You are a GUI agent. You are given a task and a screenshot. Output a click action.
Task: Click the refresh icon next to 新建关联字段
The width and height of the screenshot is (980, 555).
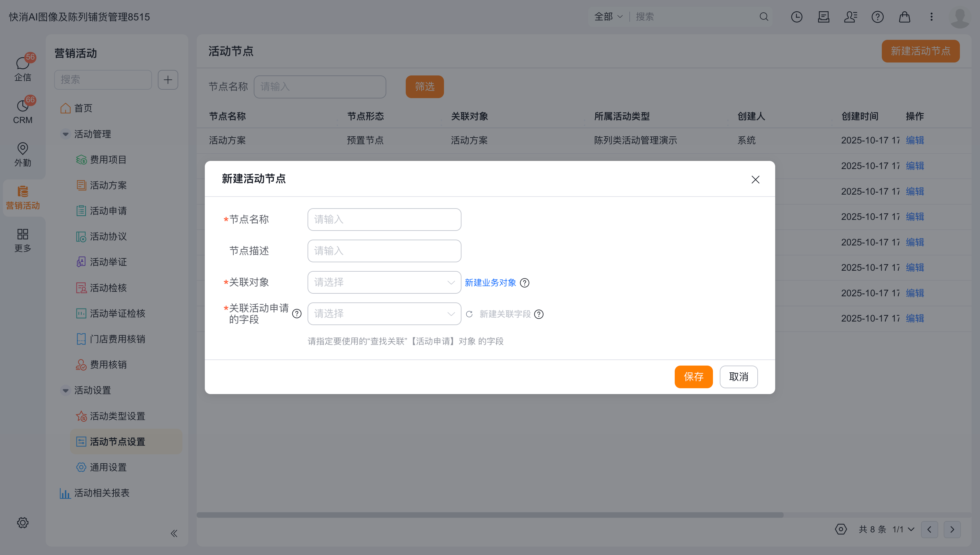469,314
